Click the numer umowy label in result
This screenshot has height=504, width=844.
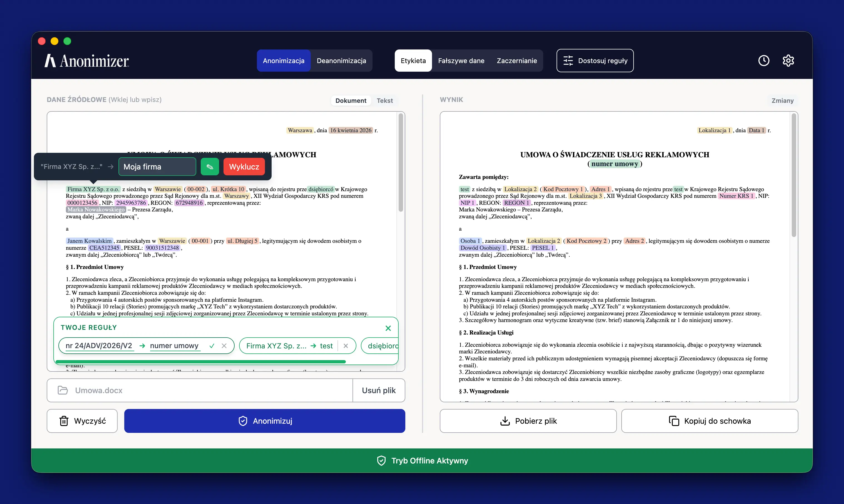[615, 164]
